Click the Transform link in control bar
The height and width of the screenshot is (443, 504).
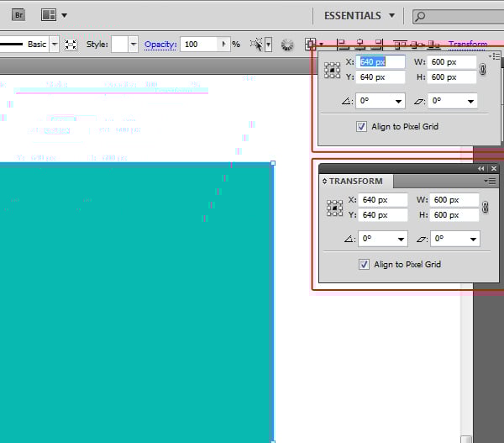click(467, 45)
